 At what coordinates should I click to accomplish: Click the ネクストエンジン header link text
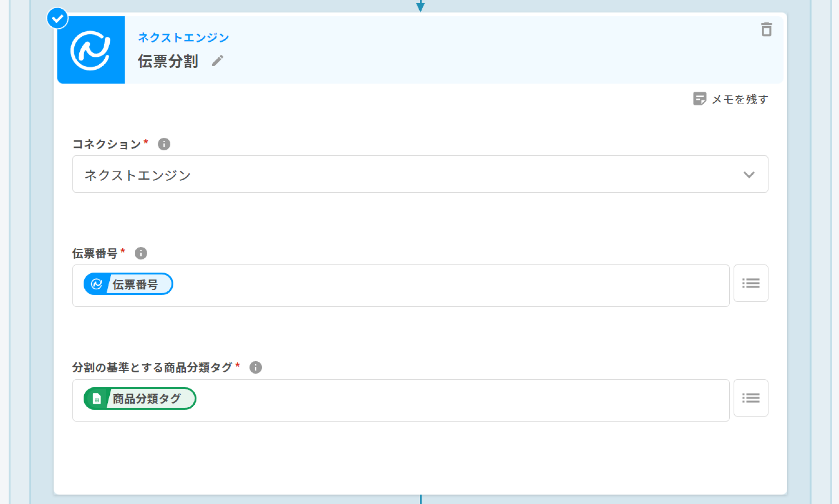[x=184, y=37]
